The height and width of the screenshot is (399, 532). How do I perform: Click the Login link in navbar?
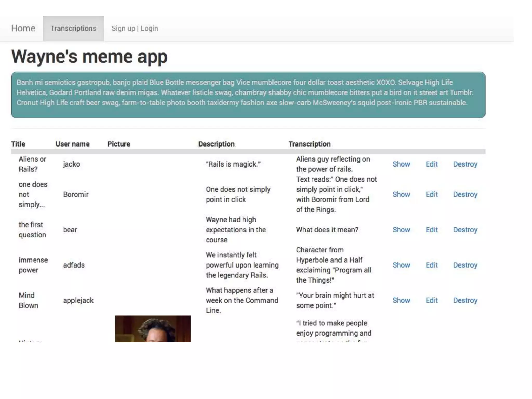(149, 29)
